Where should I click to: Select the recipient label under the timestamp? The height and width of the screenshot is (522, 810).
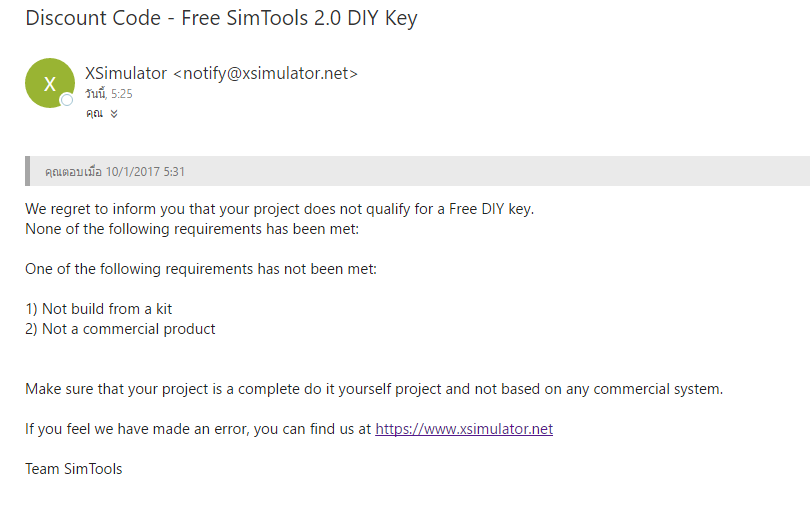[95, 114]
